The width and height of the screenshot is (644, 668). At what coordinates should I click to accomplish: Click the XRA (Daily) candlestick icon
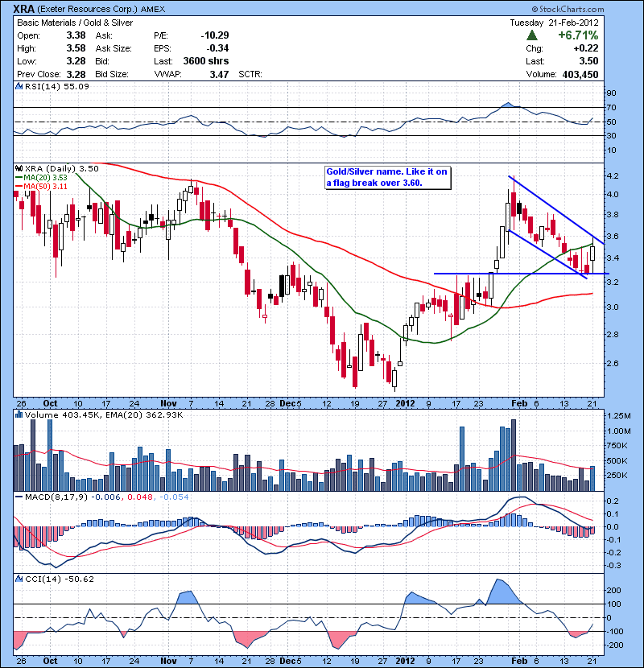click(x=19, y=168)
